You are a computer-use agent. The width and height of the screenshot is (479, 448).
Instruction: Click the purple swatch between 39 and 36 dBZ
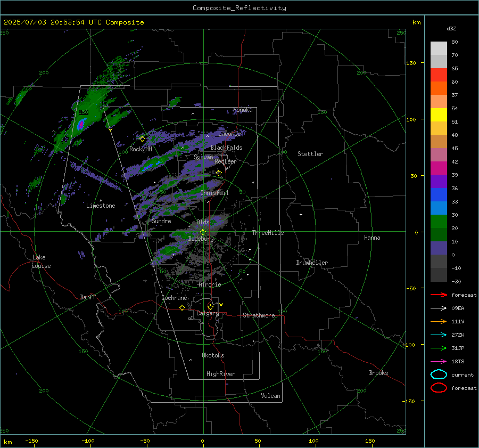[x=439, y=182]
